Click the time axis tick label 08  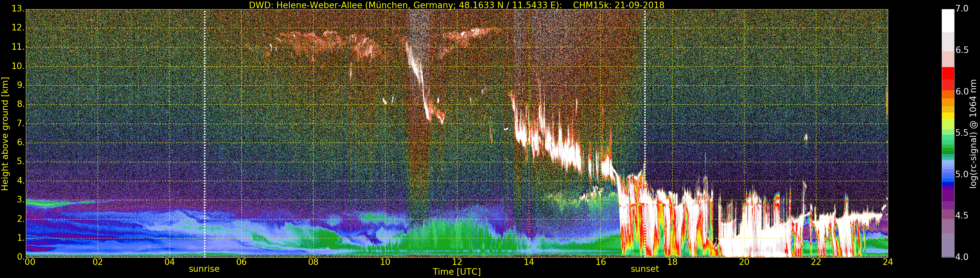(313, 262)
